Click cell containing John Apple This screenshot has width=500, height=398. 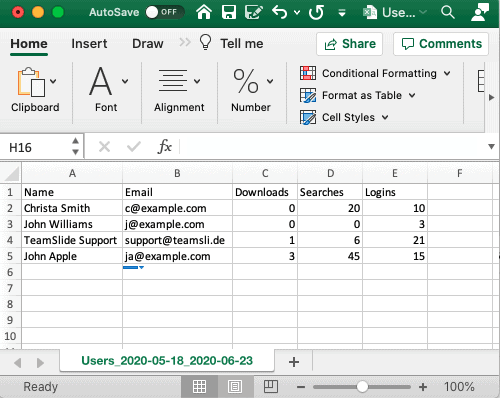pos(72,256)
